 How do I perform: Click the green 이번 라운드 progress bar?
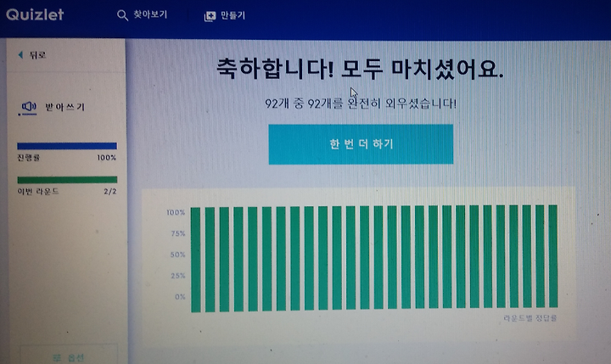(67, 180)
